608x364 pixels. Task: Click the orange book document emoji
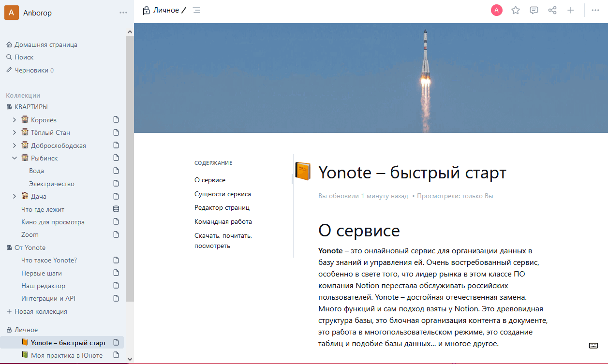303,172
